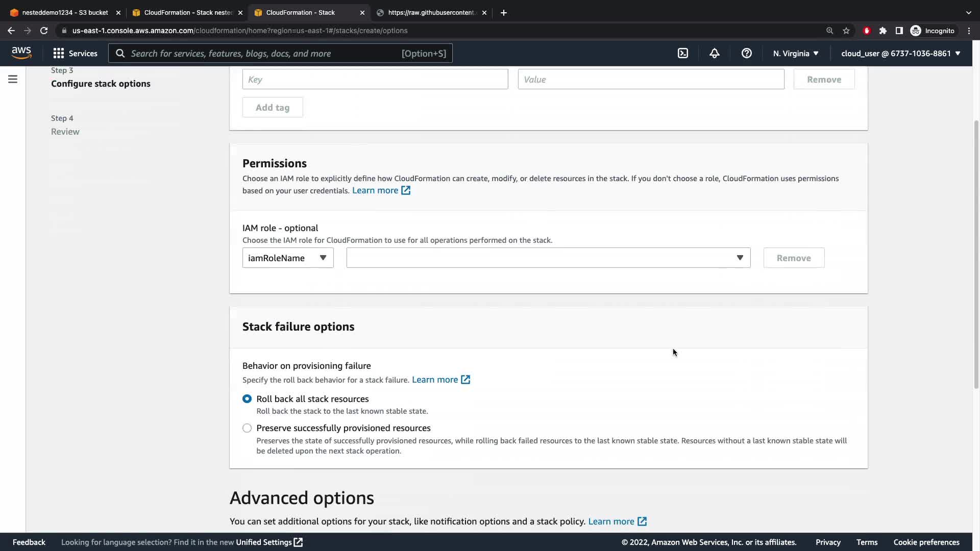Viewport: 980px width, 551px height.
Task: Open AWS CloudShell icon
Action: click(x=683, y=54)
